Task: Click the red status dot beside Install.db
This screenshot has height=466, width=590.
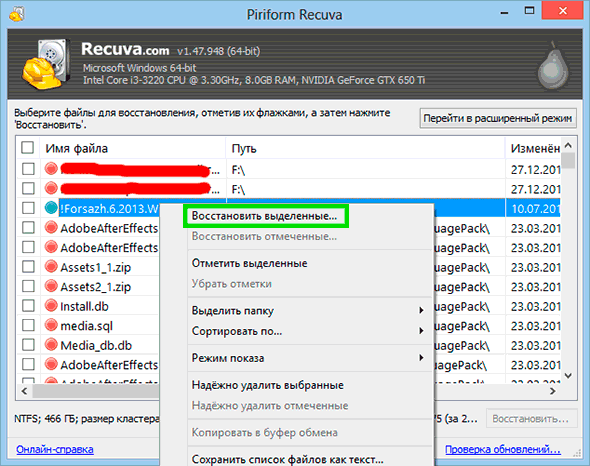Action: (51, 306)
